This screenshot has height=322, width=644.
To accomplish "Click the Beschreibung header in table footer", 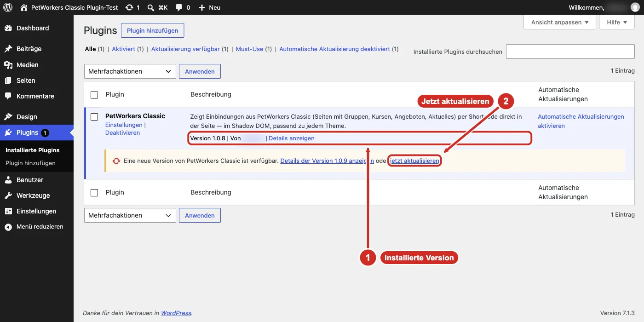I will [x=211, y=192].
